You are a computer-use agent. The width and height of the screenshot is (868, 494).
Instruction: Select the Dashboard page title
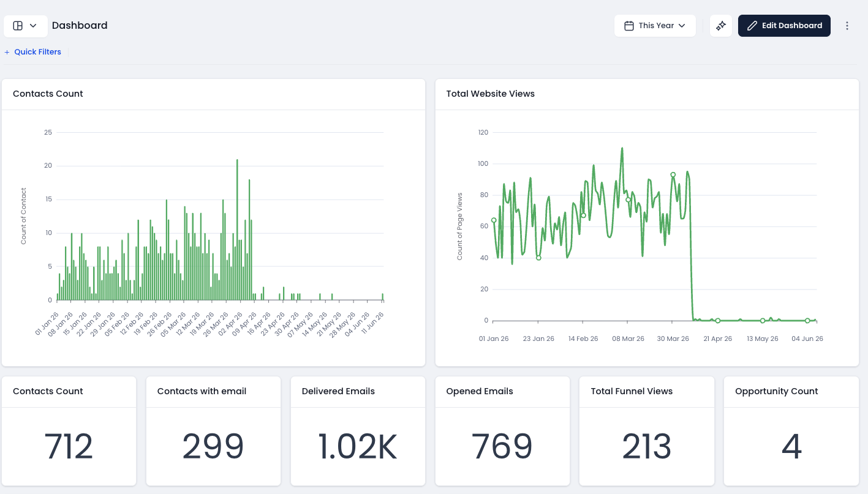pyautogui.click(x=80, y=26)
